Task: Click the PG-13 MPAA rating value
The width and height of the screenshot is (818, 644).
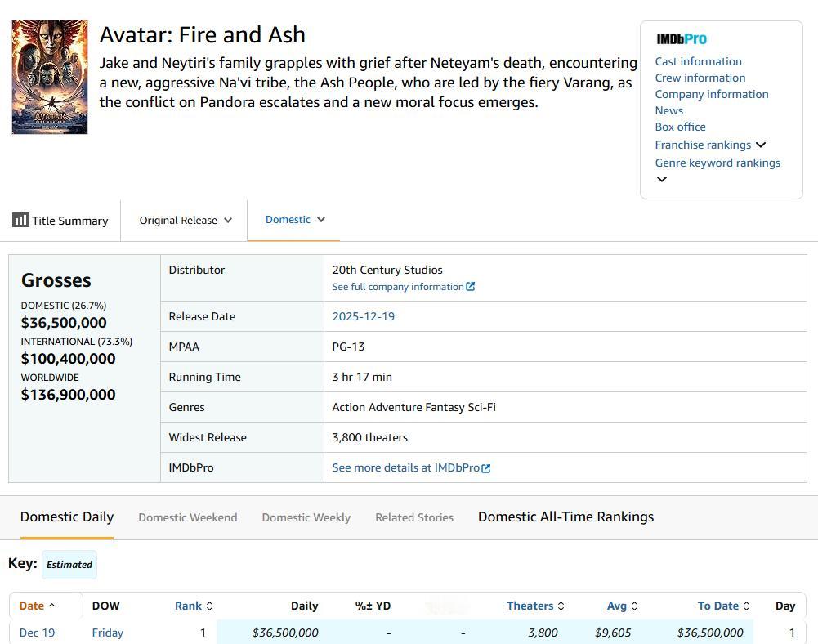Action: pos(348,347)
